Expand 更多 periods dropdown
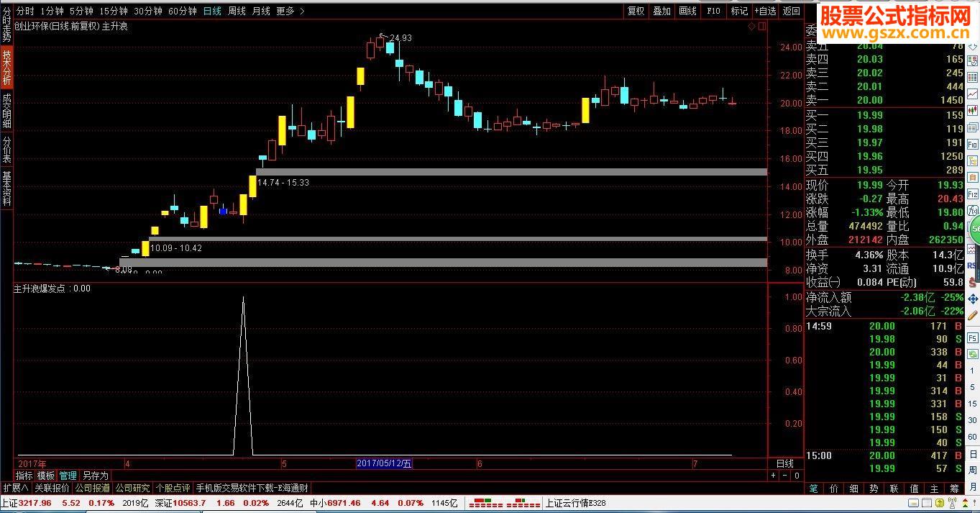This screenshot has width=980, height=513. coord(290,11)
